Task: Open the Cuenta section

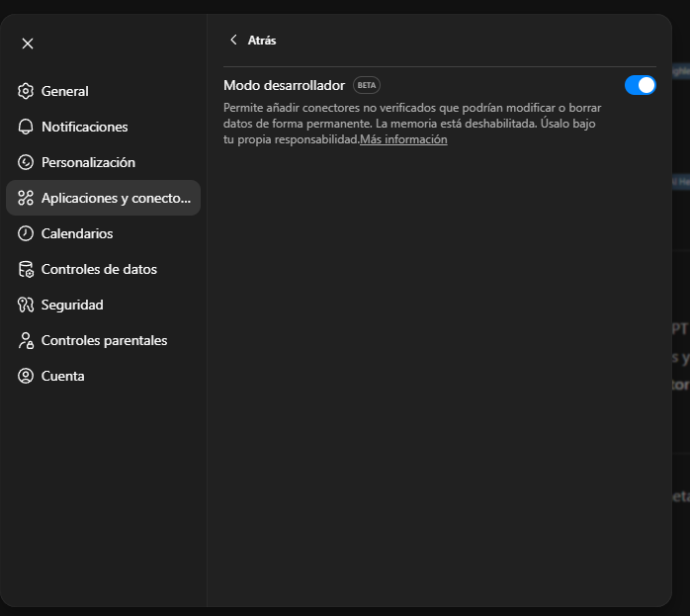Action: point(104,376)
